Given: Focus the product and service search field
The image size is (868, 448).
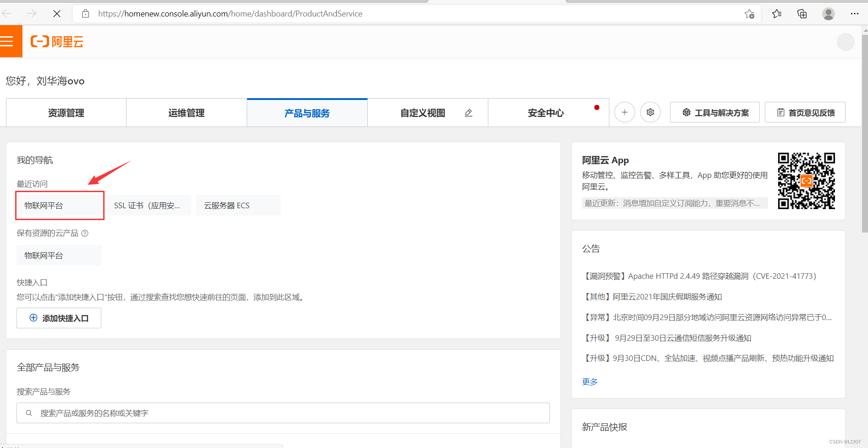Looking at the screenshot, I should click(283, 413).
